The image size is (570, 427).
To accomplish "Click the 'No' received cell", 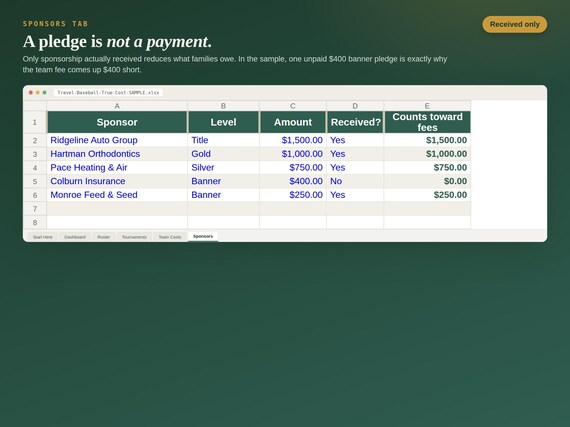I will [355, 181].
